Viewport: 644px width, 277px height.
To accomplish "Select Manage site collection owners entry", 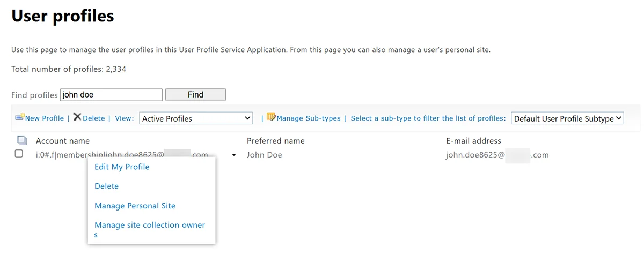I will click(x=150, y=230).
